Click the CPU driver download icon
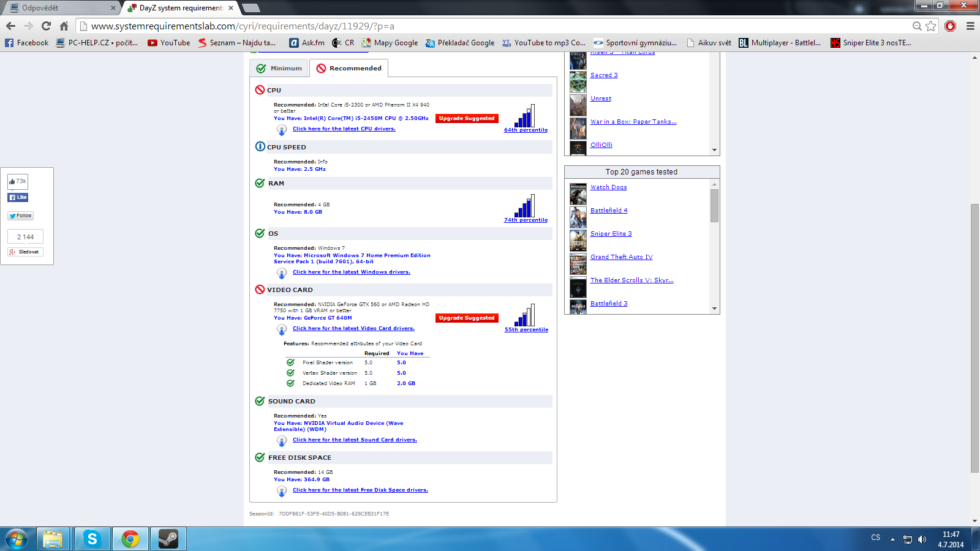The image size is (980, 551). [282, 130]
